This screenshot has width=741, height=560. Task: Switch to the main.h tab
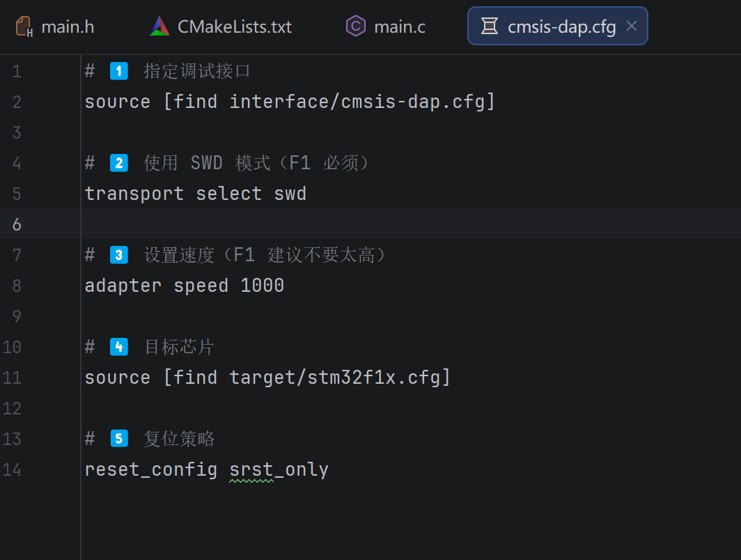[55, 26]
